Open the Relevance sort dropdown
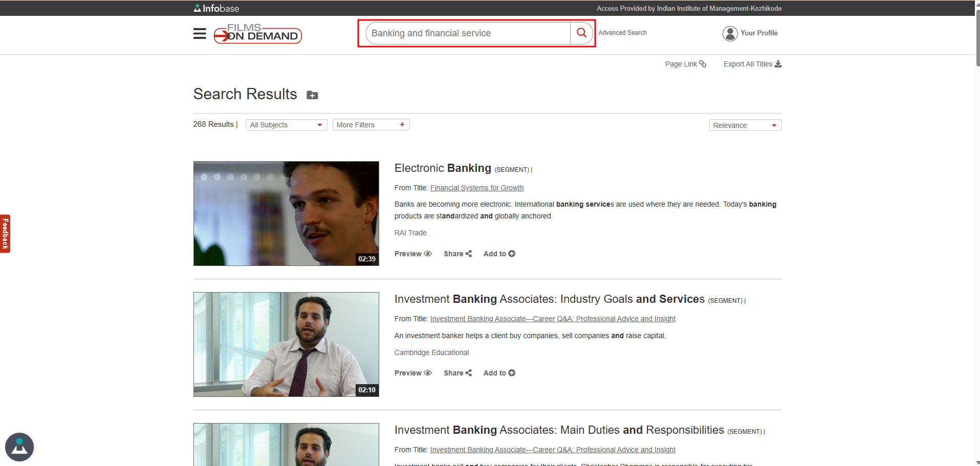This screenshot has height=466, width=980. click(745, 125)
